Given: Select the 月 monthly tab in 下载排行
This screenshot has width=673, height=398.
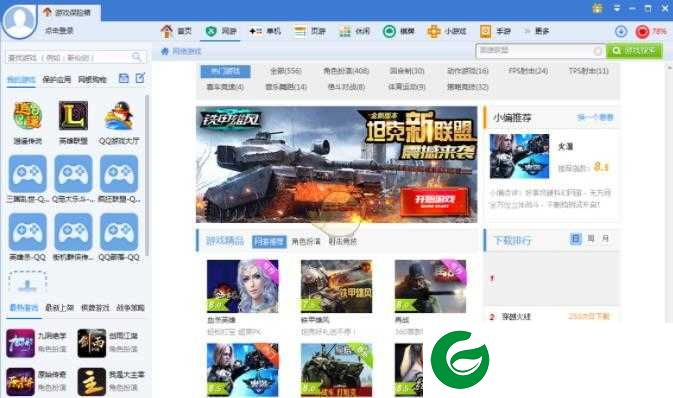Looking at the screenshot, I should coord(605,239).
